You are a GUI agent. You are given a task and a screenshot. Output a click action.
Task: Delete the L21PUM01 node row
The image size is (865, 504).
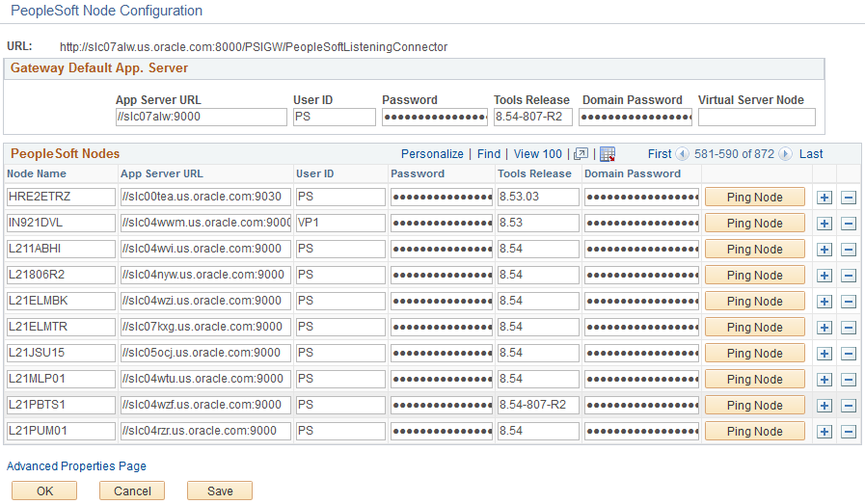pos(849,431)
